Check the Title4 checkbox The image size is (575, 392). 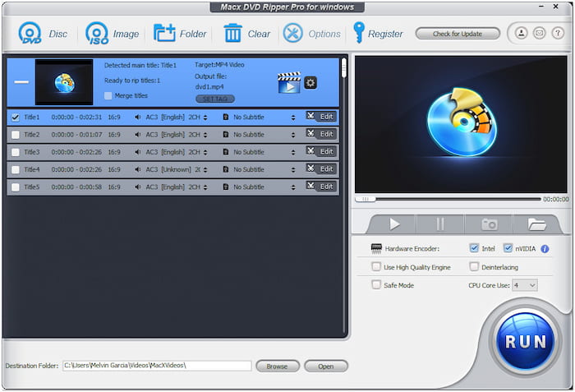pyautogui.click(x=16, y=170)
